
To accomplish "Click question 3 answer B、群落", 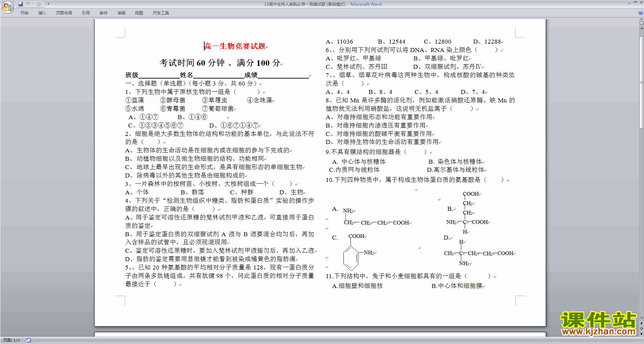I will point(192,192).
